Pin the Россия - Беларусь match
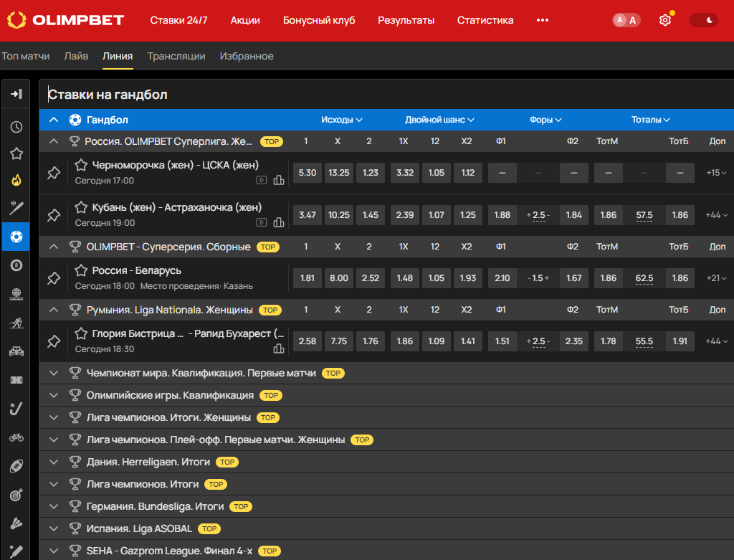The height and width of the screenshot is (560, 734). pyautogui.click(x=54, y=278)
